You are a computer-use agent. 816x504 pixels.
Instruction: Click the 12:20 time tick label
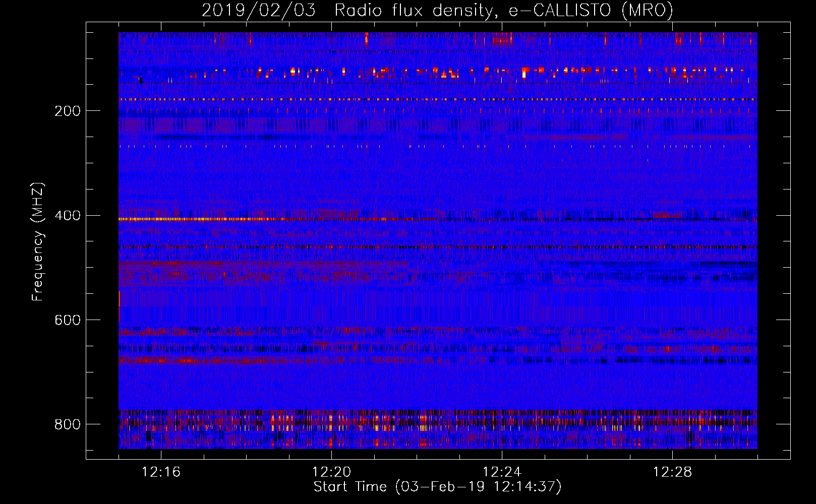[x=331, y=472]
